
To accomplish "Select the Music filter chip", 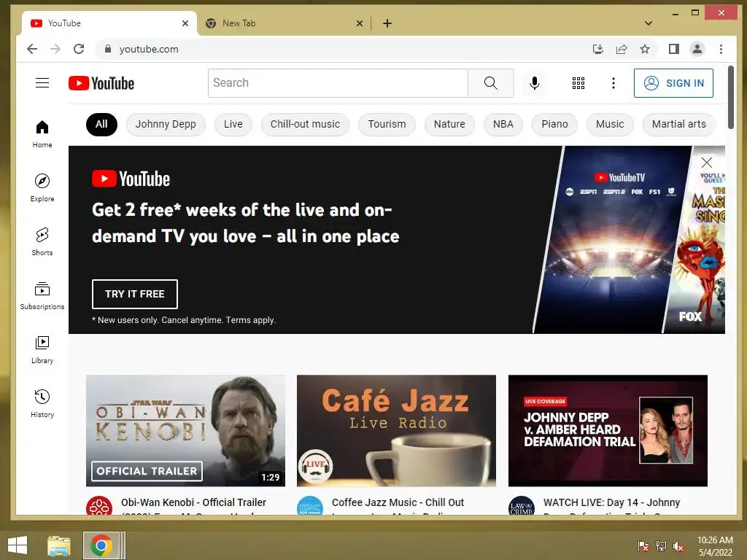I will click(610, 124).
